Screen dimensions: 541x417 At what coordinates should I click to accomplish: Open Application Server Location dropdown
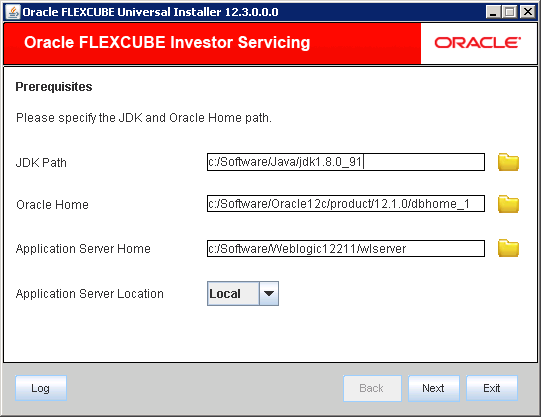point(269,294)
